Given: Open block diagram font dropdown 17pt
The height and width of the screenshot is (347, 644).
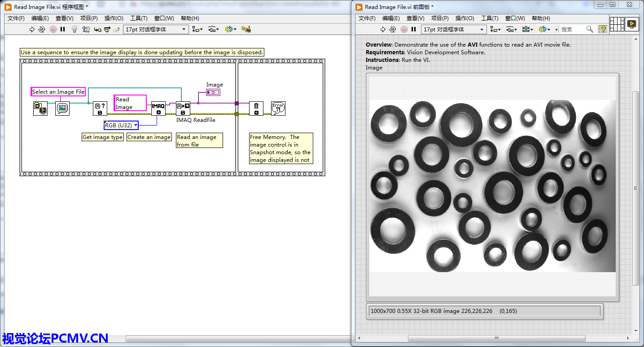Looking at the screenshot, I should coord(156,30).
